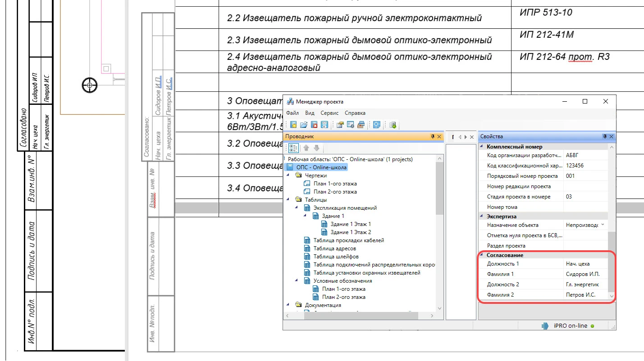Click the open folder toolbar icon

click(304, 125)
